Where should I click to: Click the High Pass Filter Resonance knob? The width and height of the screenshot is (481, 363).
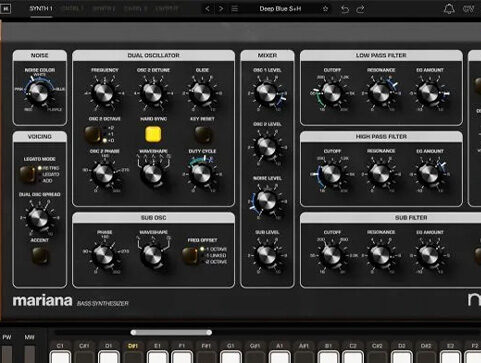380,174
